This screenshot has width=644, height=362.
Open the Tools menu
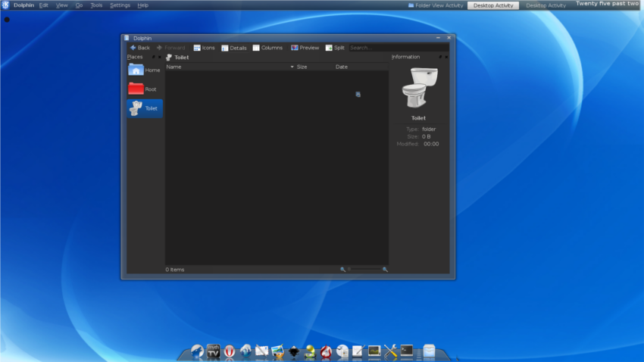[96, 5]
